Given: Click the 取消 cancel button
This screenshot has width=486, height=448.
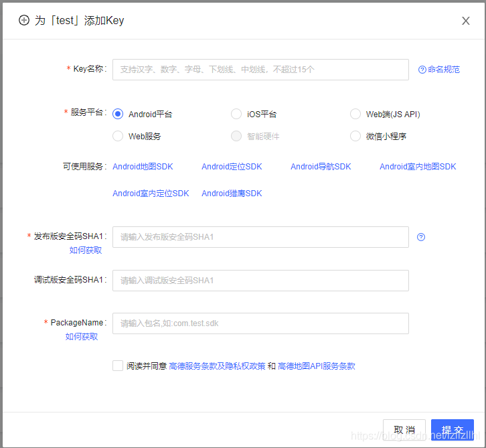Looking at the screenshot, I should click(404, 430).
